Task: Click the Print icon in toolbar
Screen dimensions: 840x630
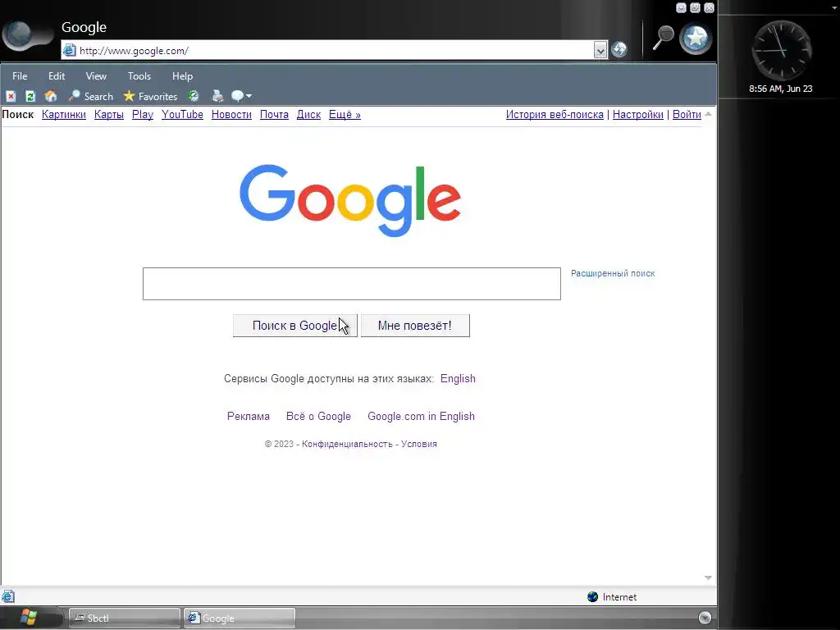Action: (x=217, y=97)
